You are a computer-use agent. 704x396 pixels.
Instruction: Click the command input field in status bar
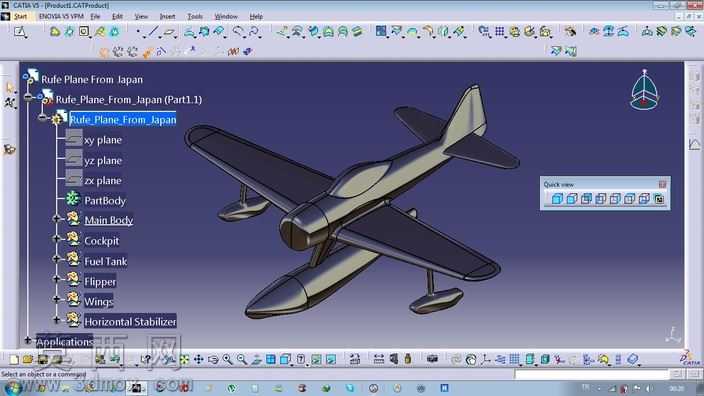tap(592, 374)
